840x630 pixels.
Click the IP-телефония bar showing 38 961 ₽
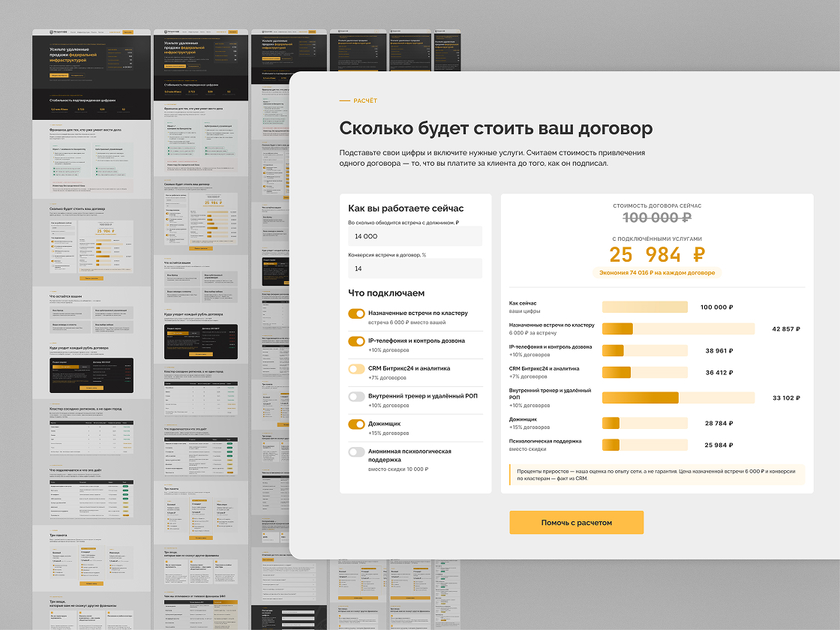click(645, 351)
